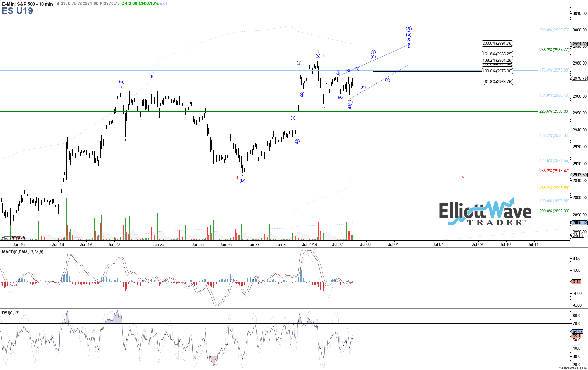Screen dimensions: 588x370
Task: Click the CH:0.10% change value in header
Action: coord(149,3)
